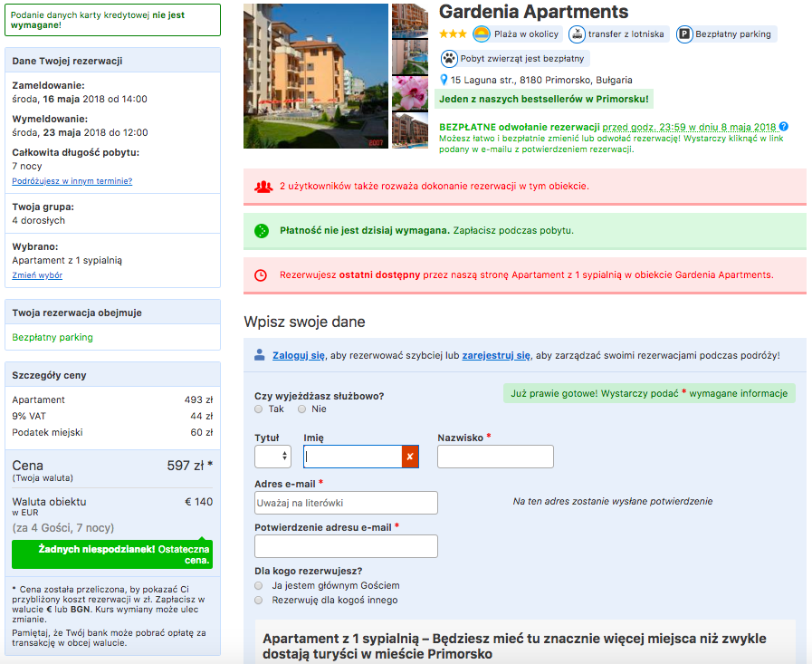Open the bottom building thumbnail photo
The width and height of the screenshot is (812, 664).
(x=410, y=130)
